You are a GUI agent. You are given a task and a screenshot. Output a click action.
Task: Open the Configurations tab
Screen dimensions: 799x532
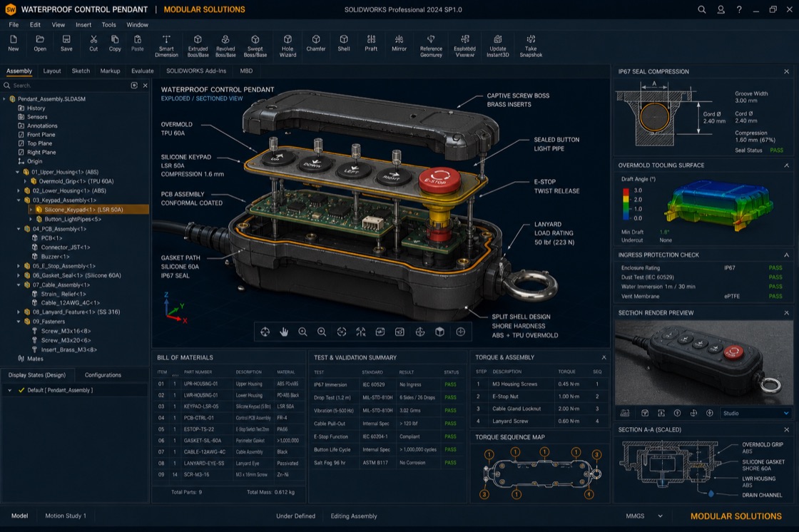click(103, 375)
